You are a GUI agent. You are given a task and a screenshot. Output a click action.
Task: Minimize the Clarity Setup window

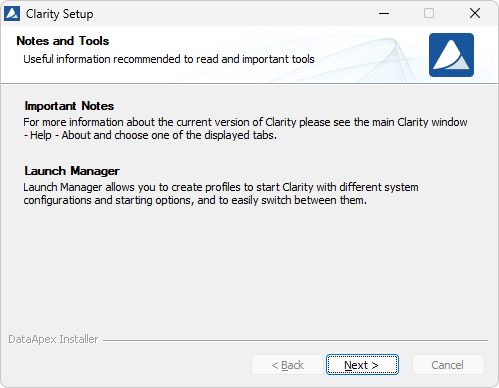pyautogui.click(x=384, y=13)
